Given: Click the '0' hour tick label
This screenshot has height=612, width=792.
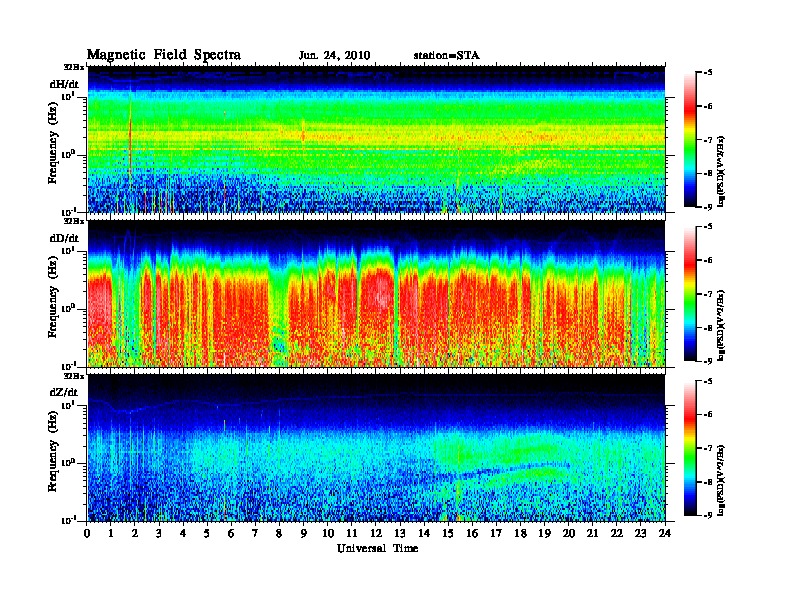Looking at the screenshot, I should pos(87,533).
